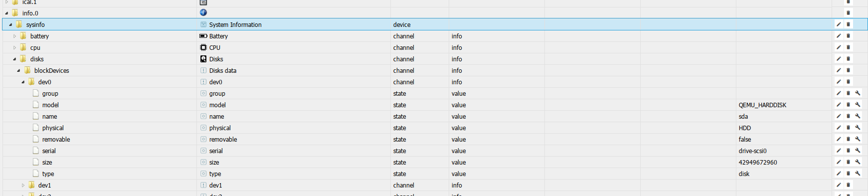868x196 pixels.
Task: Edit the size state object
Action: coord(839,162)
